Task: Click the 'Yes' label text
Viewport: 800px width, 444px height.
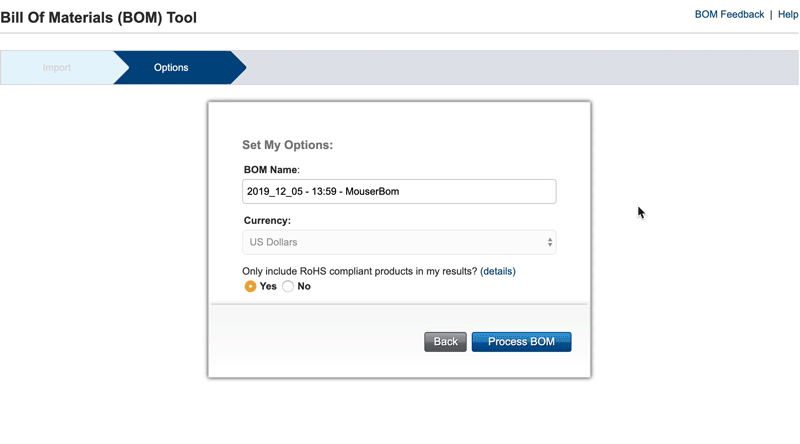Action: pyautogui.click(x=268, y=286)
